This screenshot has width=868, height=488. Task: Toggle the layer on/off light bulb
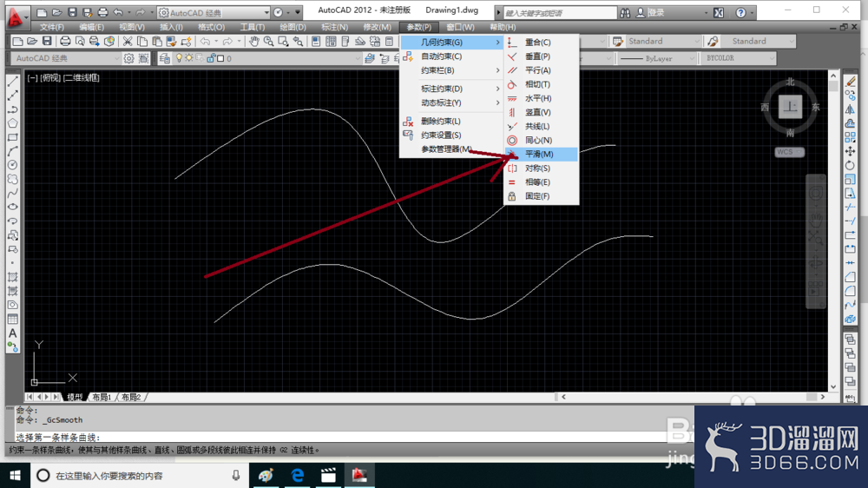[x=179, y=58]
